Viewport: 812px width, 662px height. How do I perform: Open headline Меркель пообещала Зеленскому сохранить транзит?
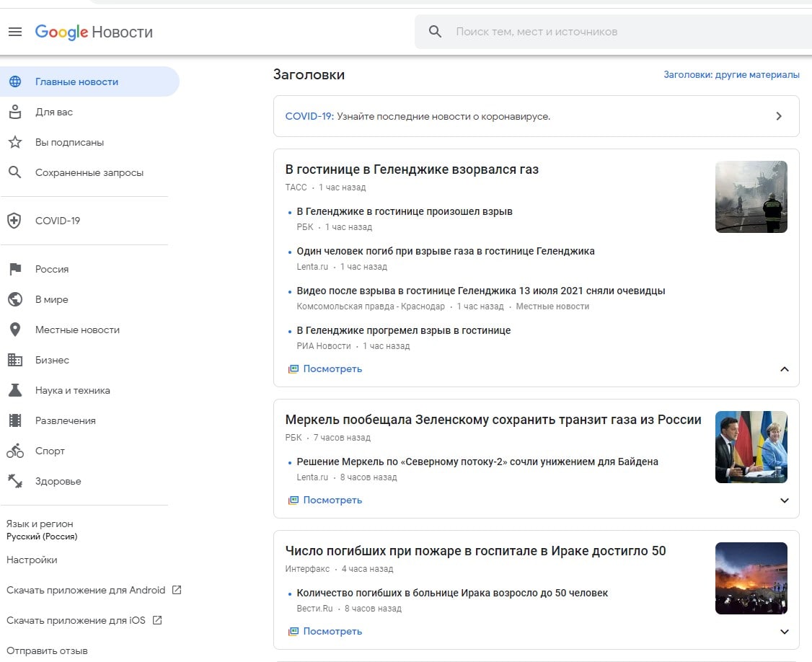click(x=493, y=420)
